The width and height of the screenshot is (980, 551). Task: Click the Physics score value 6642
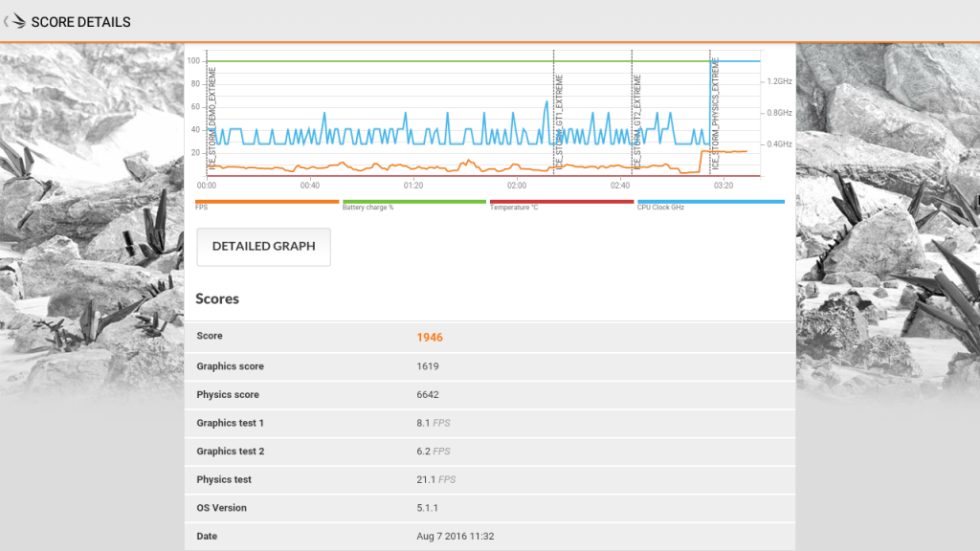pos(428,395)
